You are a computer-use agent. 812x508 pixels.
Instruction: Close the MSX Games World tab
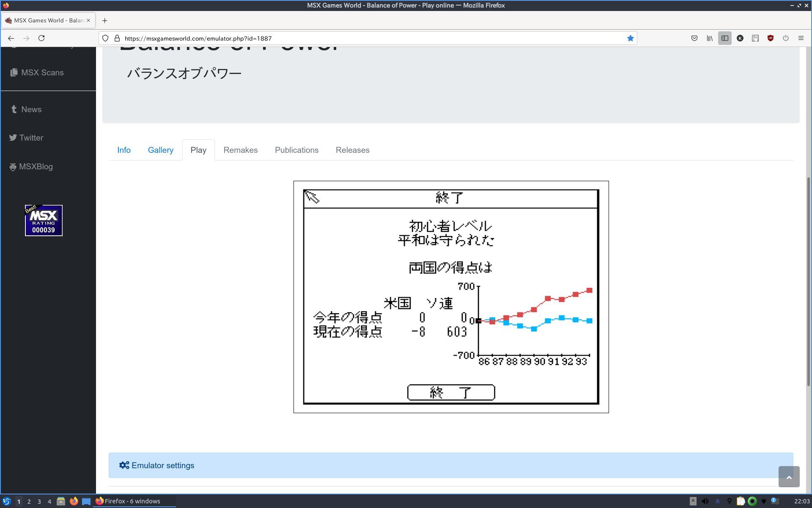click(88, 20)
